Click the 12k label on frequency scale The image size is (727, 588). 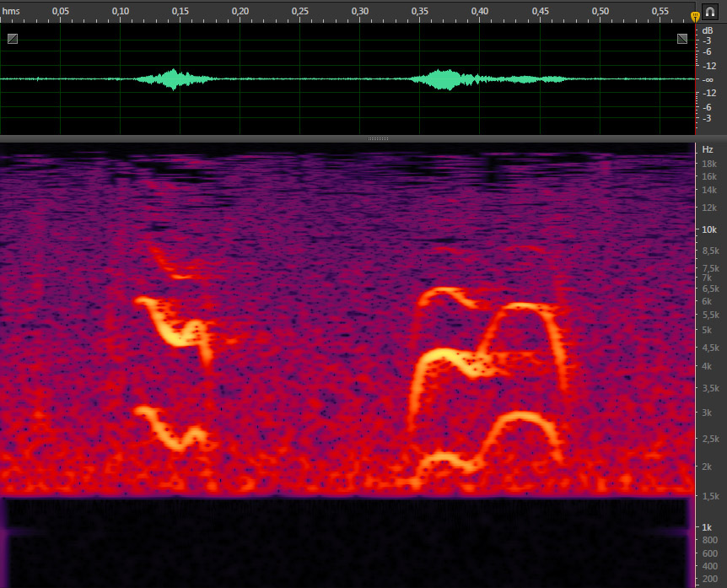point(709,208)
